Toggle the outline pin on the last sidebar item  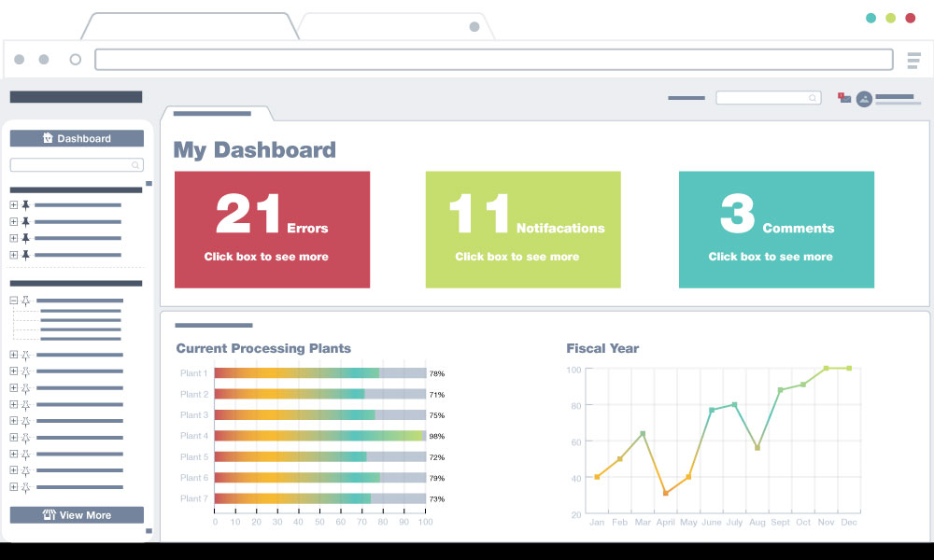[25, 487]
